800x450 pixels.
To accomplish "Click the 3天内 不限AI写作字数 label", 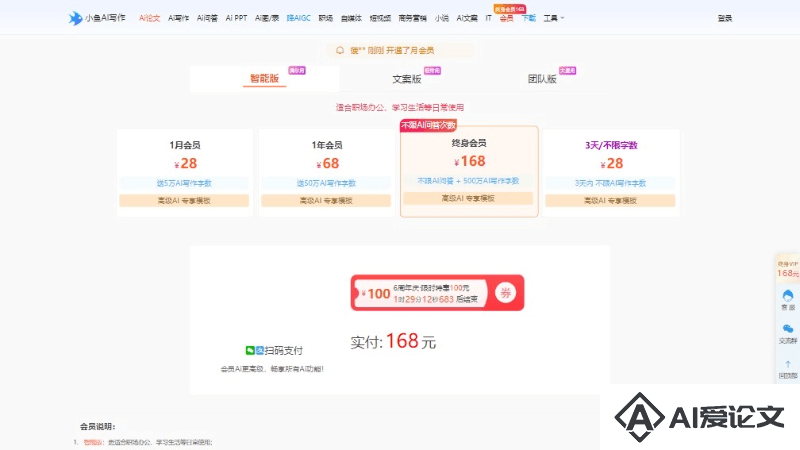I will (x=610, y=183).
